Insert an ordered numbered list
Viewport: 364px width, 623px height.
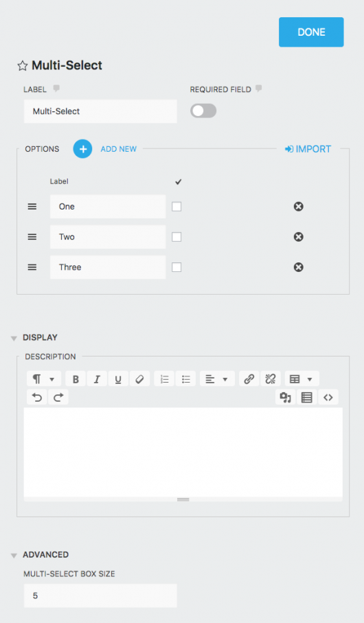coord(164,379)
